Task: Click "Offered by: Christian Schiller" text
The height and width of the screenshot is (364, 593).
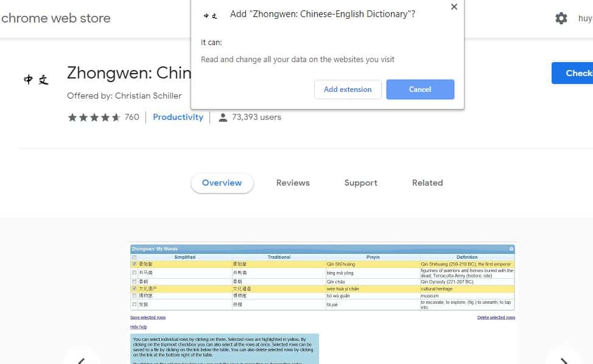Action: (124, 96)
